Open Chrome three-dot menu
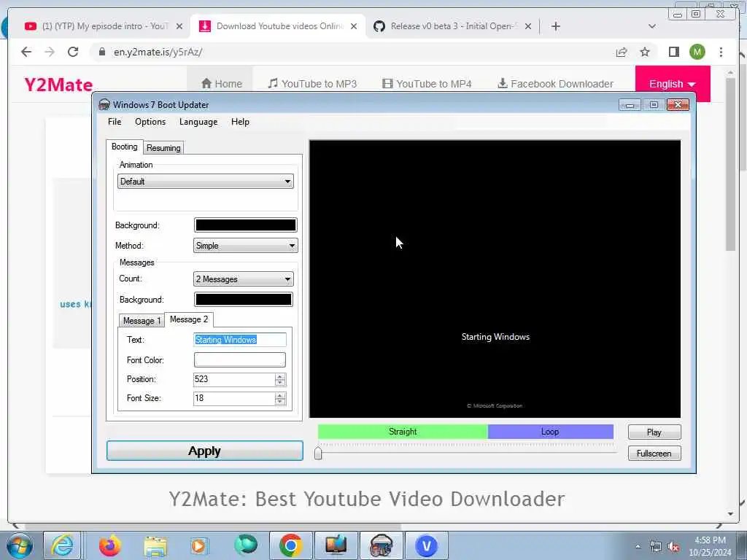This screenshot has width=747, height=560. coord(721,52)
